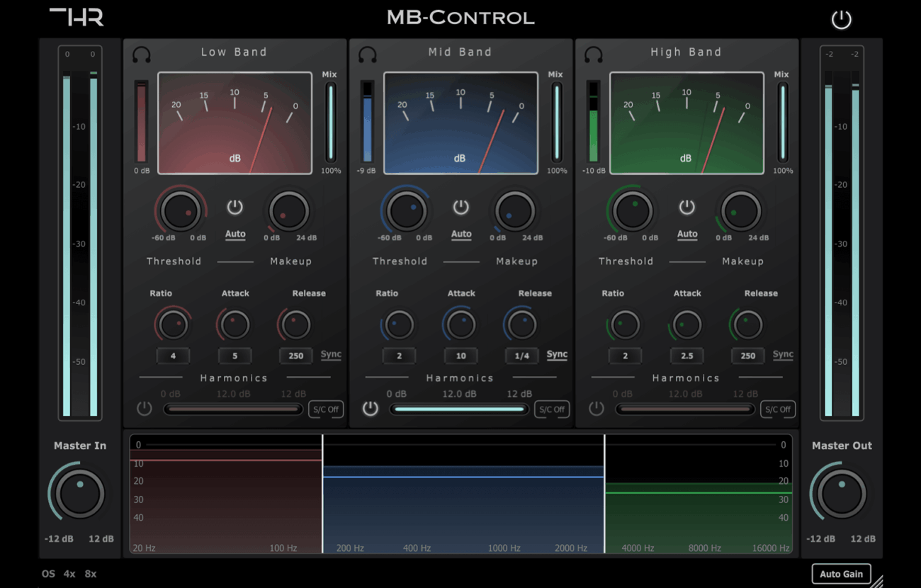Image resolution: width=921 pixels, height=588 pixels.
Task: Click the Low Band VU gain reduction meter
Action: coord(235,123)
